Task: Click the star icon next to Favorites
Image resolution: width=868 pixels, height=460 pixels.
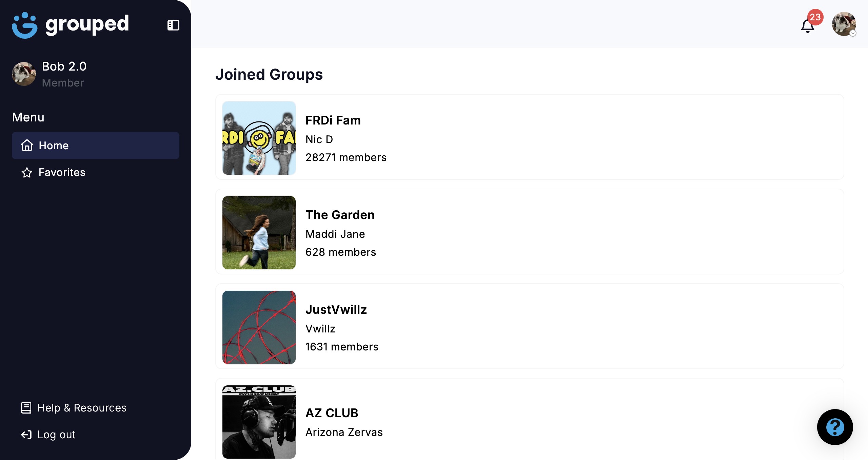Action: point(27,173)
